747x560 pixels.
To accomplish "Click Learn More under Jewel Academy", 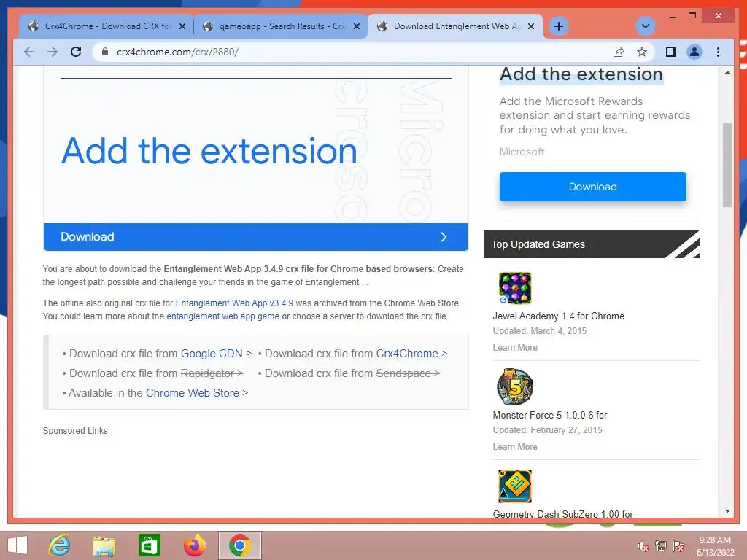I will coord(515,348).
